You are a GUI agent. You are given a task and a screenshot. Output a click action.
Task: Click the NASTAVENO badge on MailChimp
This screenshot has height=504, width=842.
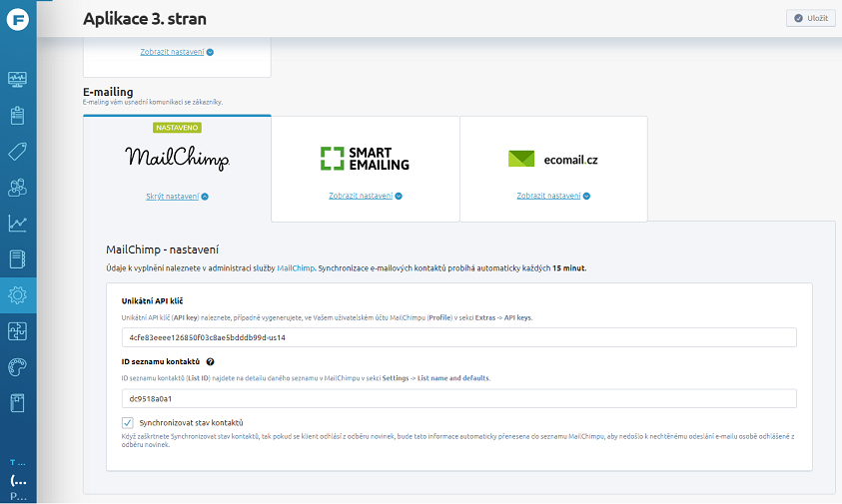pos(177,128)
